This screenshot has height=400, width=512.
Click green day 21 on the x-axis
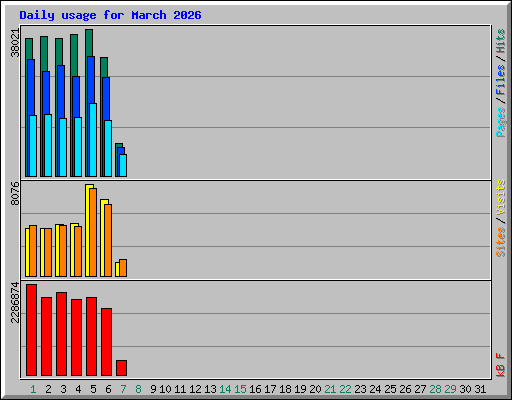click(330, 389)
